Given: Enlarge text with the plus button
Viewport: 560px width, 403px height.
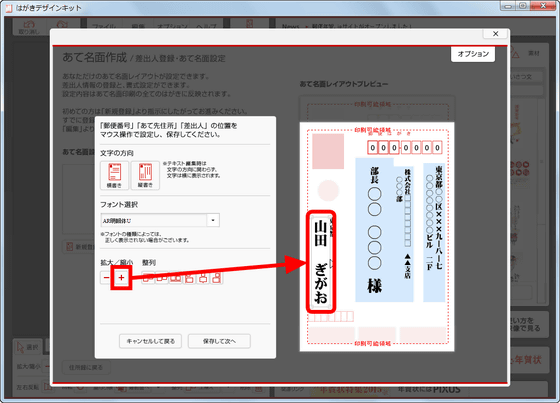Looking at the screenshot, I should pyautogui.click(x=121, y=277).
